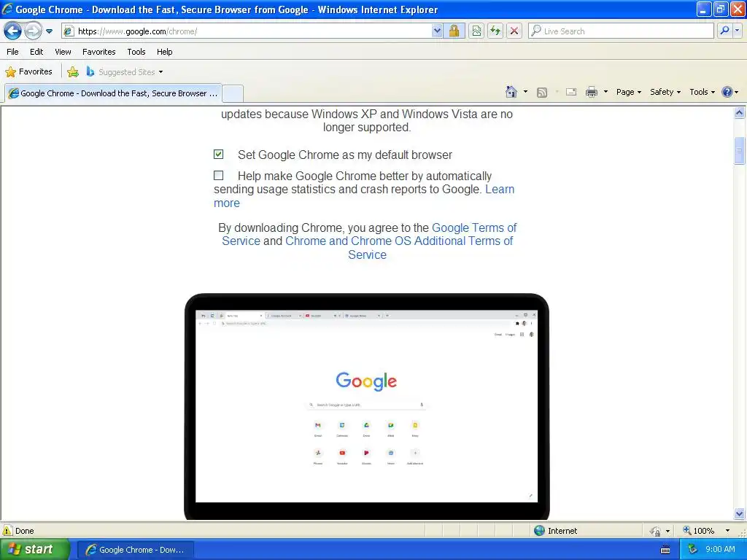This screenshot has height=560, width=747.
Task: Check the usage statistics checkbox
Action: click(x=218, y=176)
